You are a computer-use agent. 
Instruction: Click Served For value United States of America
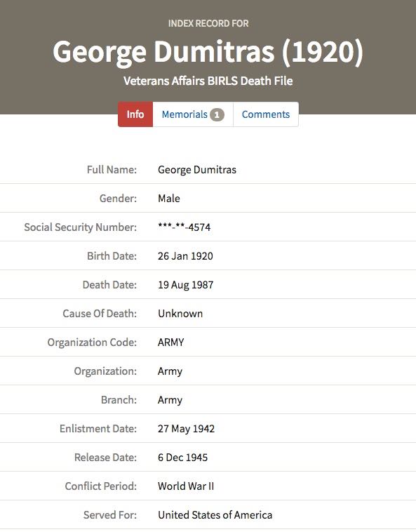[x=215, y=515]
